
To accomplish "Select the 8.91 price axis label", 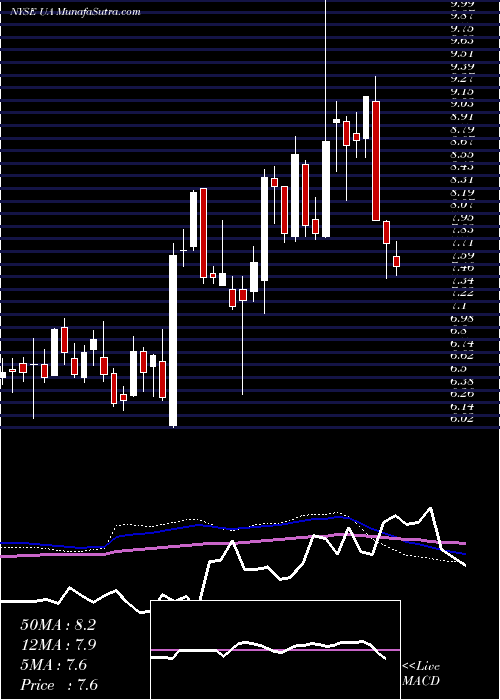I will [x=462, y=117].
